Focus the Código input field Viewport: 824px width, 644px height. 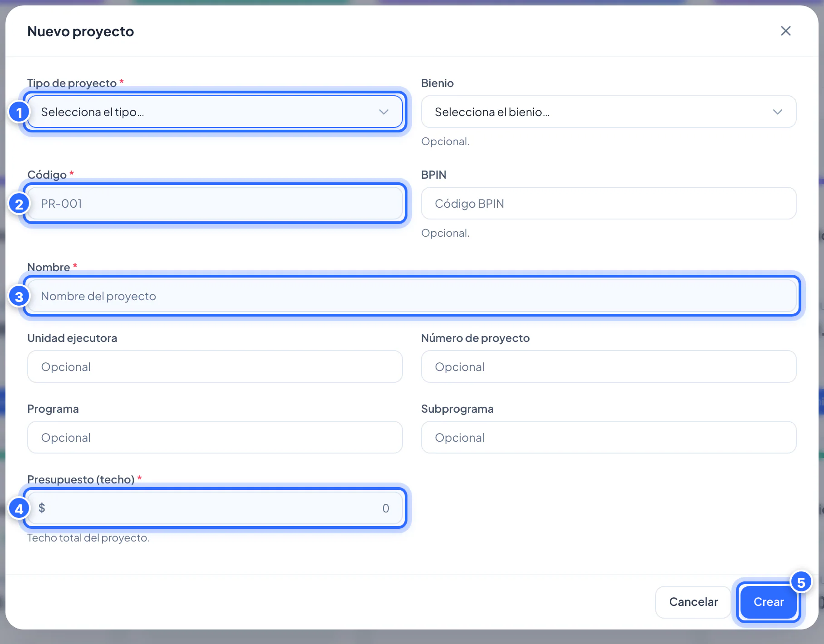(215, 203)
